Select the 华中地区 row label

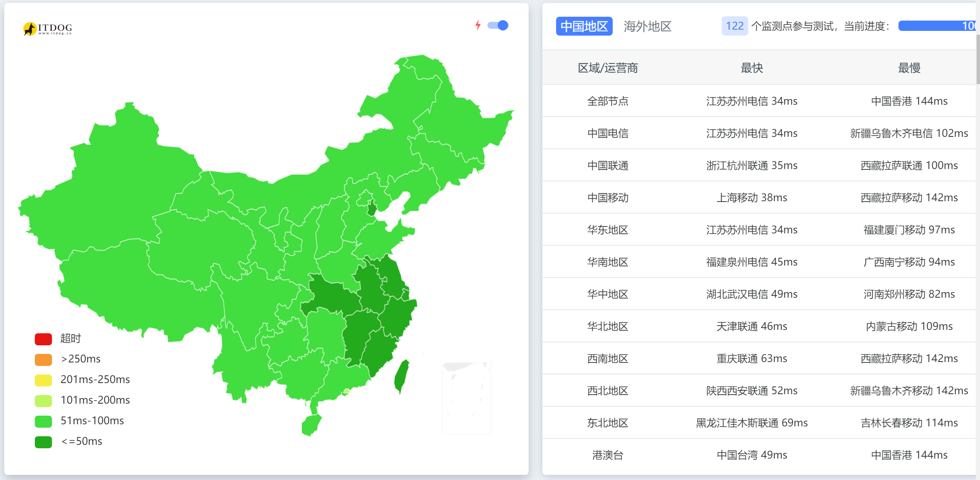(x=608, y=294)
